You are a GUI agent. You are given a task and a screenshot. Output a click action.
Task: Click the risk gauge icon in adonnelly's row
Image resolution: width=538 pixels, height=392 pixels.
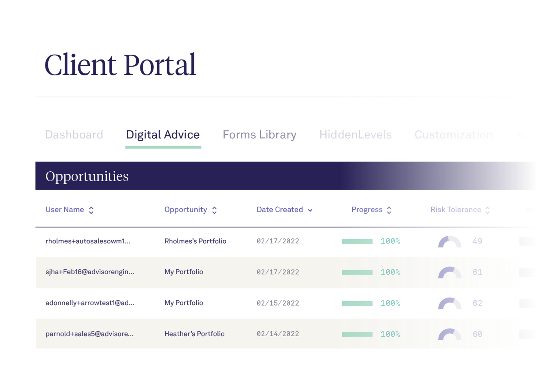[x=449, y=303]
